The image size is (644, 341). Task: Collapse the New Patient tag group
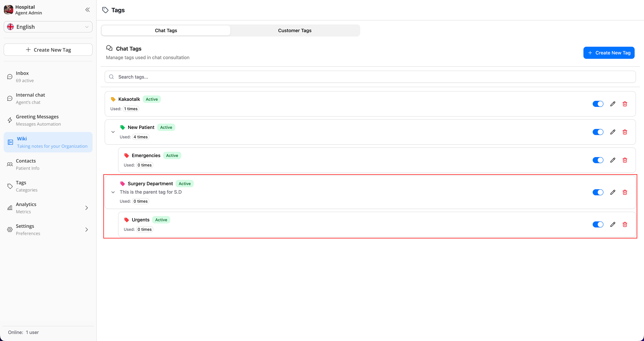pyautogui.click(x=113, y=132)
